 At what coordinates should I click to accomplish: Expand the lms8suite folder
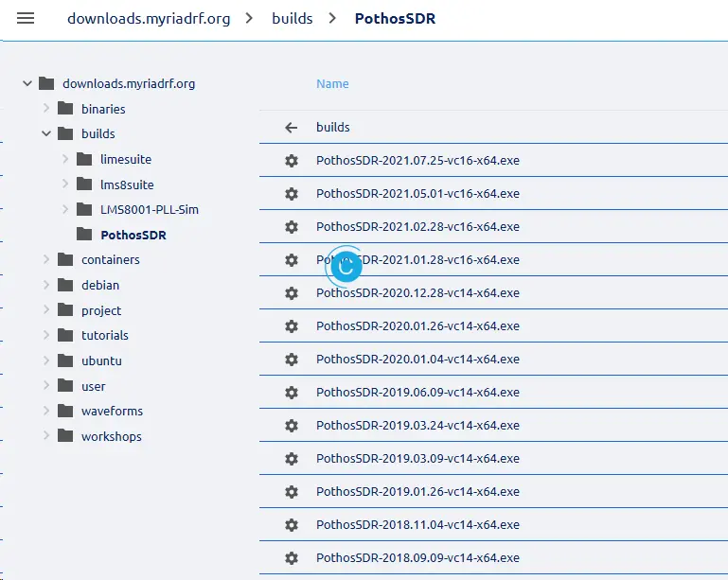[x=65, y=185]
